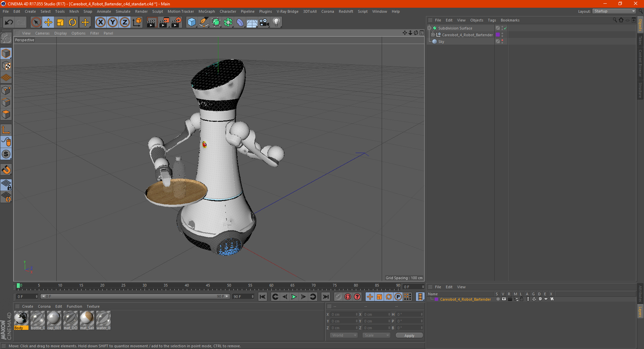Step the end frame 90 F field
The width and height of the screenshot is (644, 349).
243,297
